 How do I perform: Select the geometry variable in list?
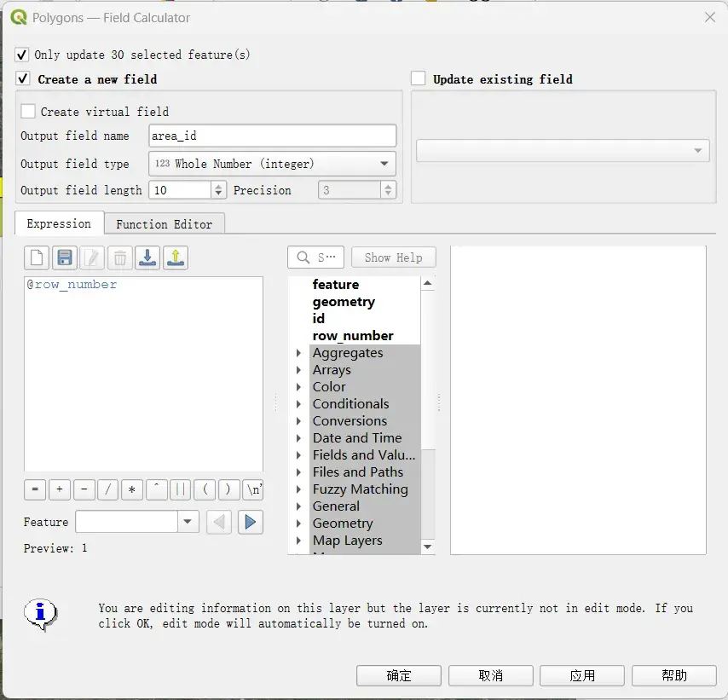pyautogui.click(x=344, y=302)
